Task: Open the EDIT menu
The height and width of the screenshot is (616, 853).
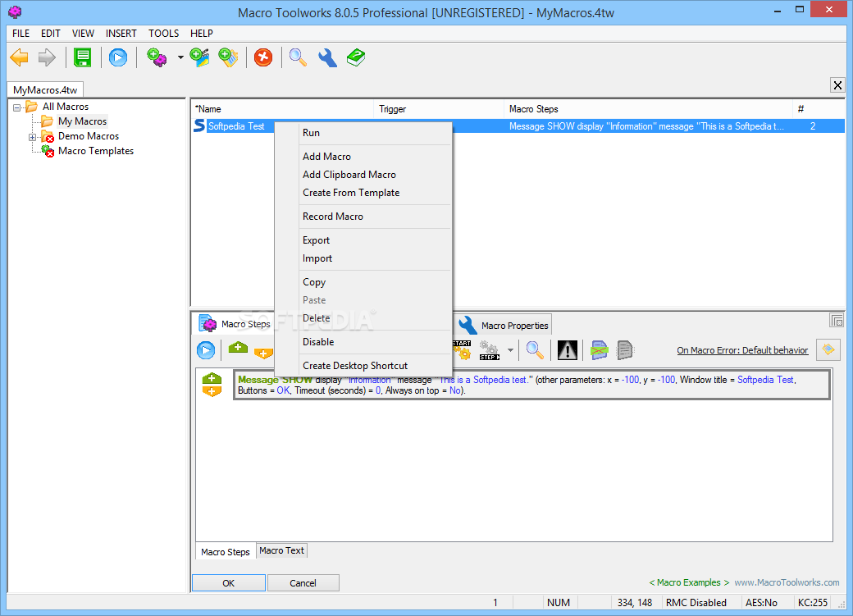Action: pyautogui.click(x=51, y=33)
